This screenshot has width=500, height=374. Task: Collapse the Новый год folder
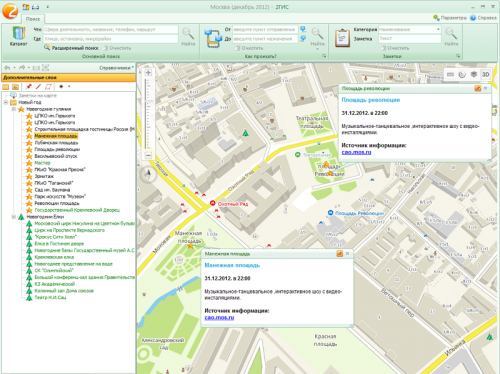point(6,102)
